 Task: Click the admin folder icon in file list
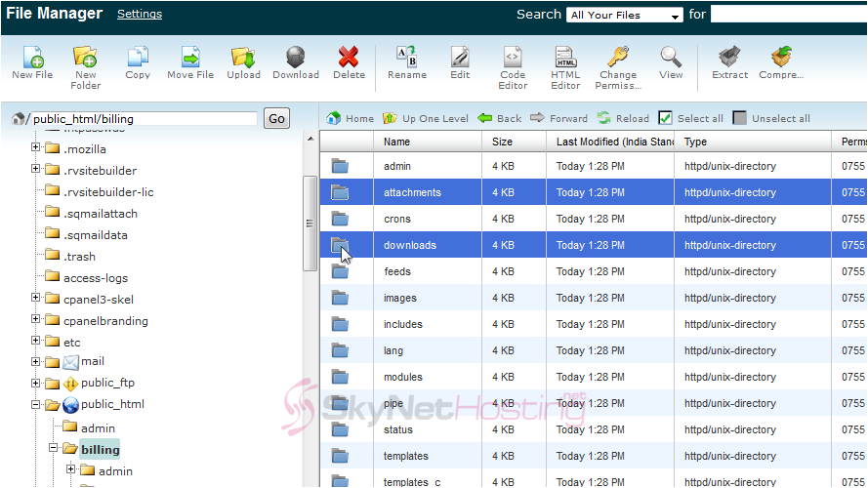[340, 166]
